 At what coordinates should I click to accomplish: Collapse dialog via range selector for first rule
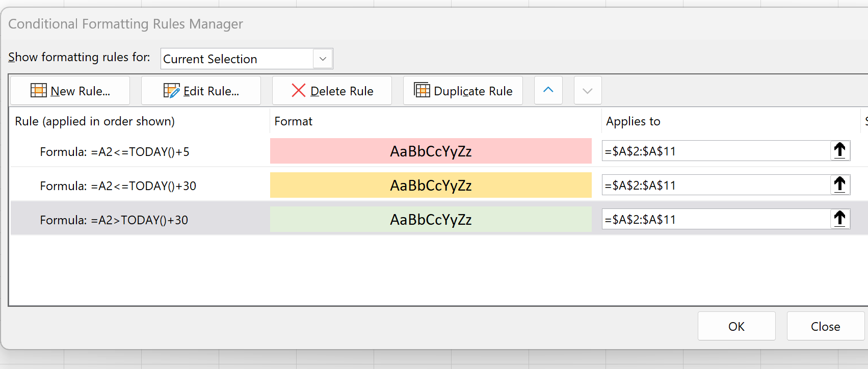840,151
